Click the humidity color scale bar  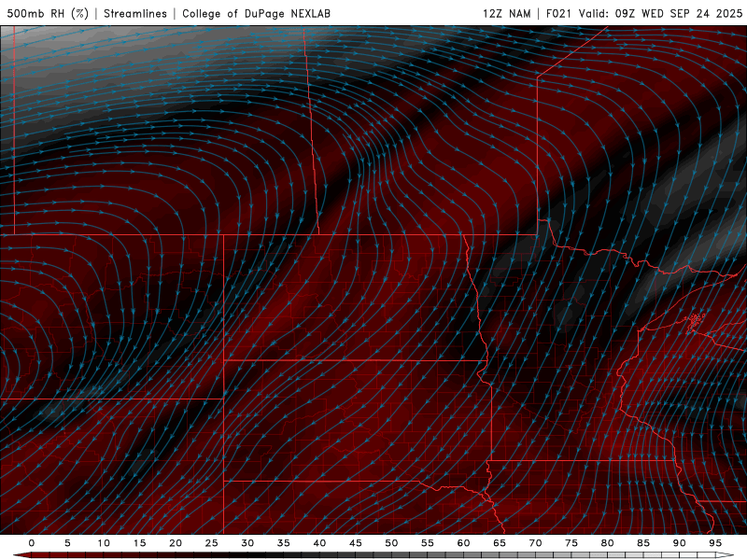point(373,555)
